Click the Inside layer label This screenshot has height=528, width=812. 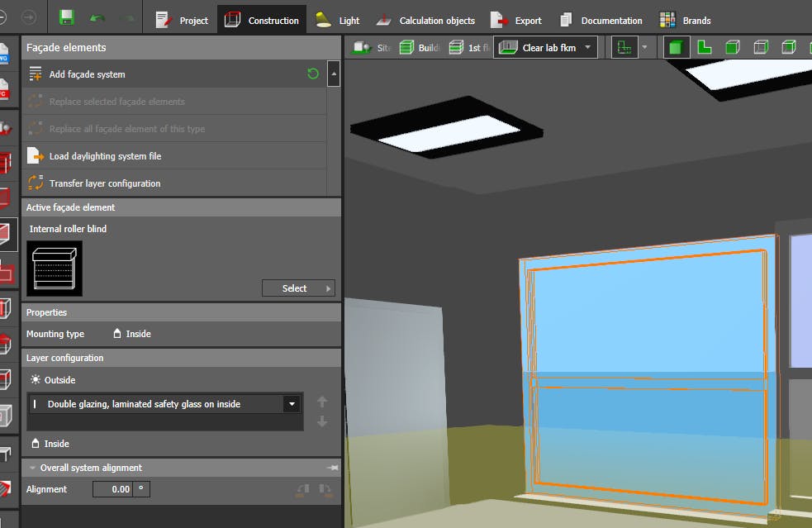point(56,444)
